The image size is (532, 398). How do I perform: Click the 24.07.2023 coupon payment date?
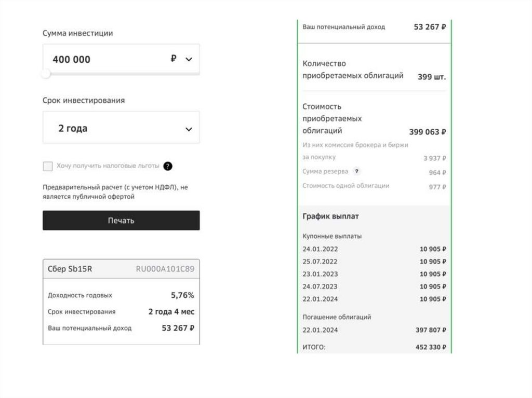click(x=320, y=286)
